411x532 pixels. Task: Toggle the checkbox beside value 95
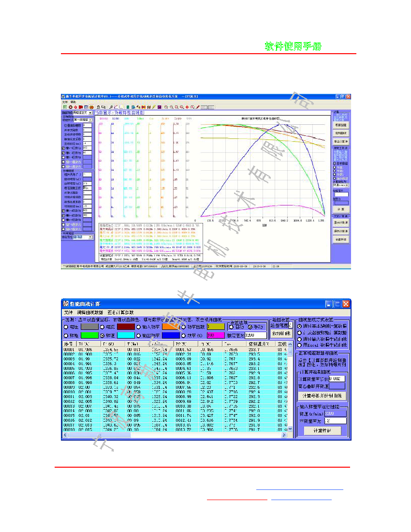63,153
